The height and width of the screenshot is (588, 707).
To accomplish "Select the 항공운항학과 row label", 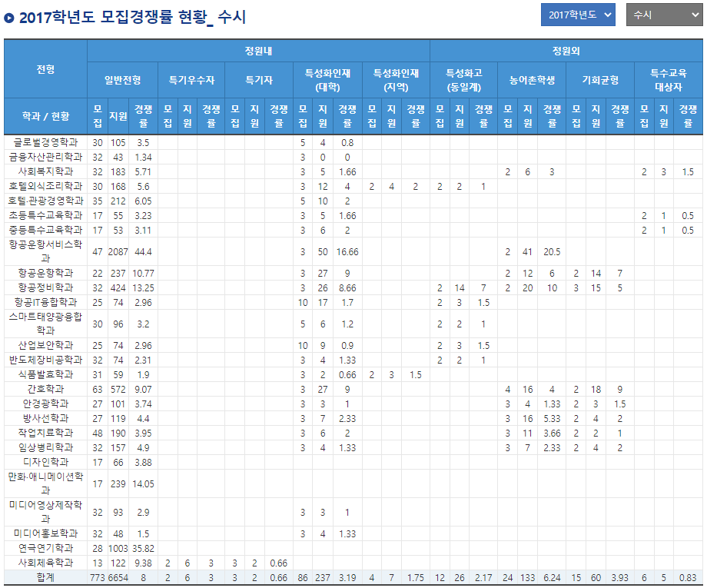I will pyautogui.click(x=45, y=274).
